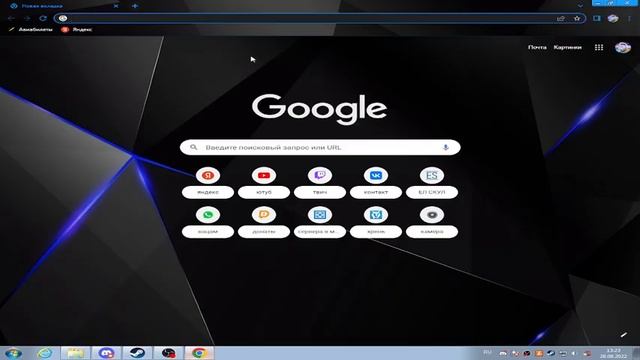Focus the Google search input field
The width and height of the screenshot is (640, 360).
[x=320, y=147]
